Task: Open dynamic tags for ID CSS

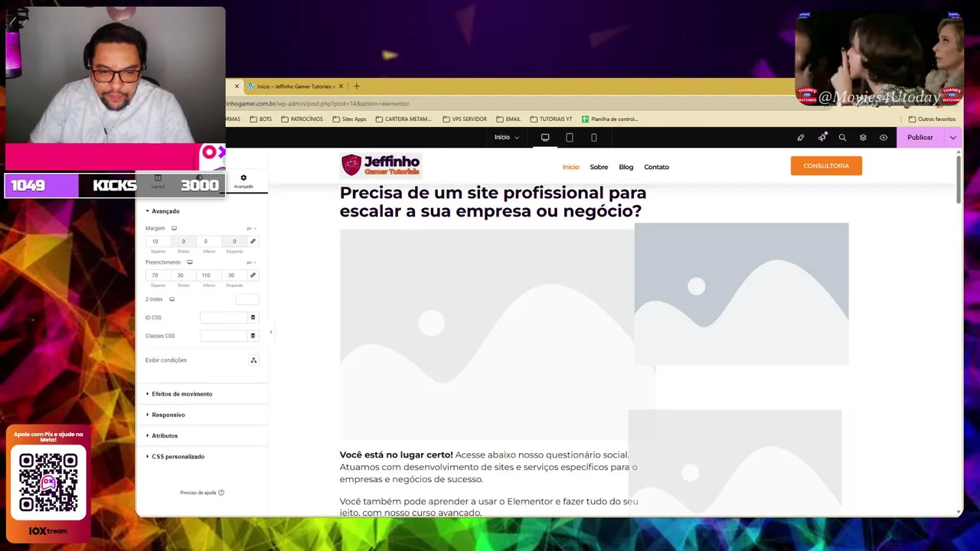Action: coord(253,318)
